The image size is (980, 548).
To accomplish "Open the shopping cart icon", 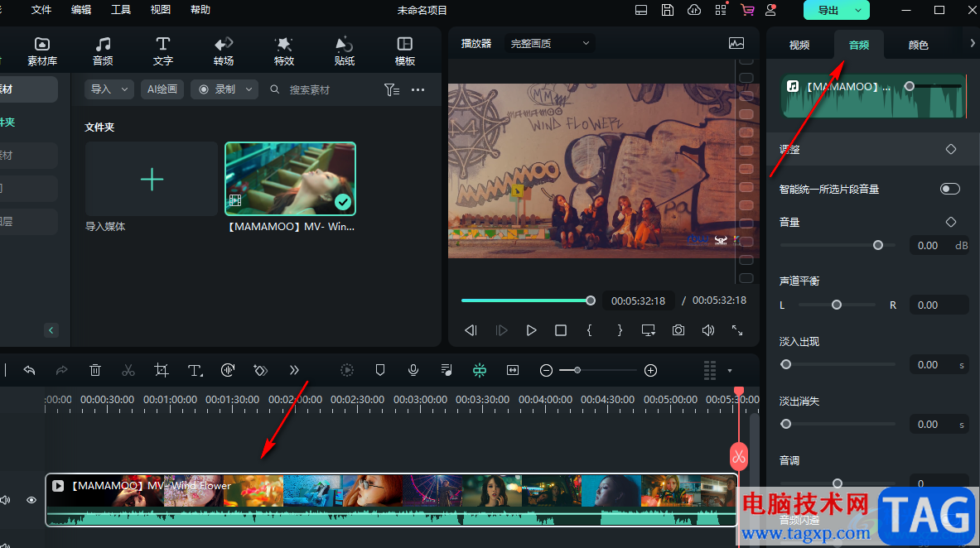I will pos(747,10).
